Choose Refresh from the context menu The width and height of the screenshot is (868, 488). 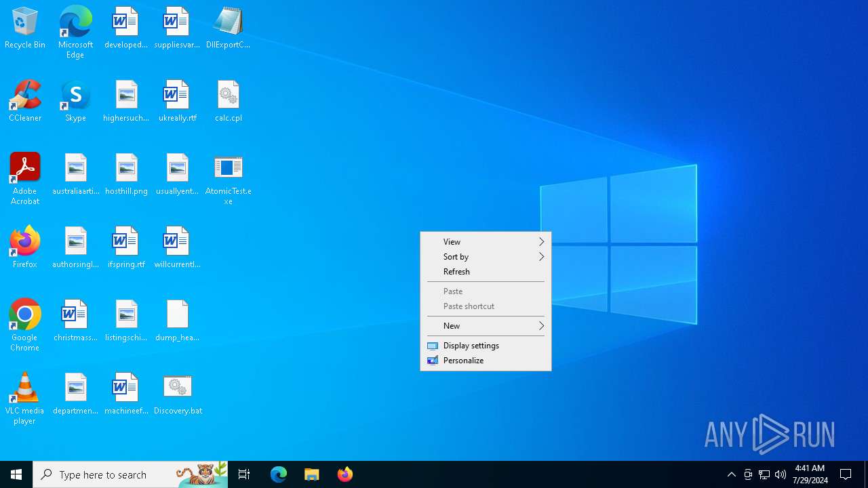486,272
